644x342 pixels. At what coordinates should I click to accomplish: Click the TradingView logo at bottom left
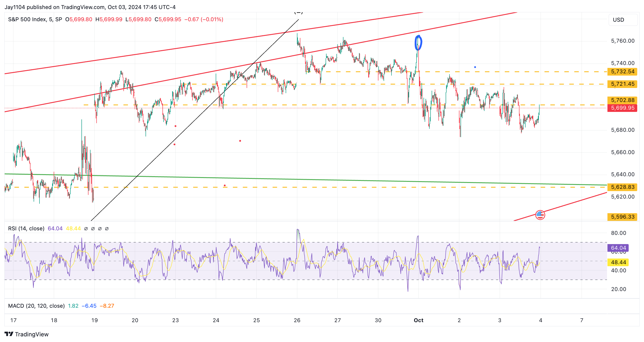pyautogui.click(x=26, y=334)
